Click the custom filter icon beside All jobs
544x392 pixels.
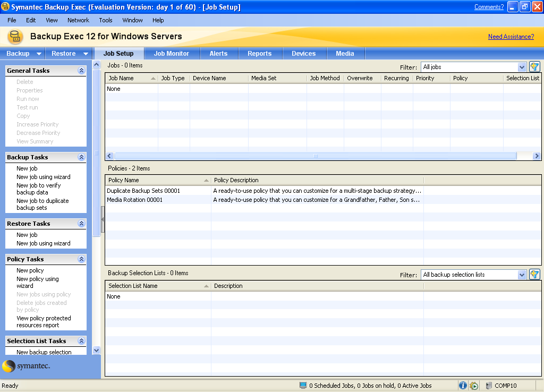click(534, 67)
